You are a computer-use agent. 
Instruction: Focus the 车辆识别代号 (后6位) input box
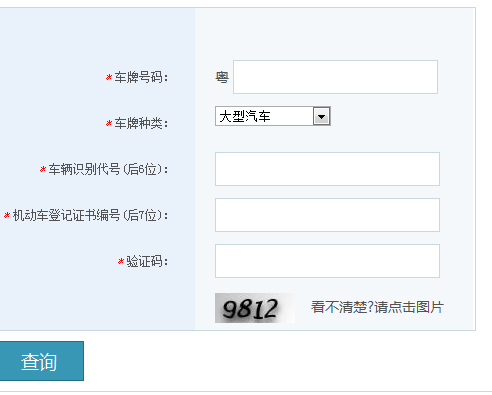[x=327, y=169]
